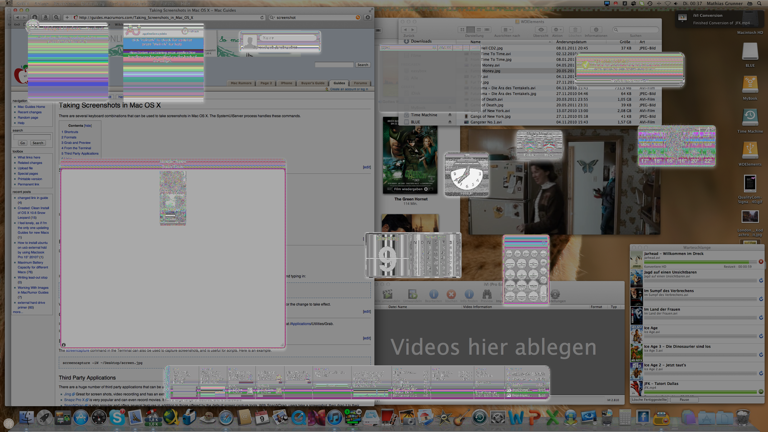Eject Time Machine in Finder sidebar
The height and width of the screenshot is (432, 768).
[x=450, y=115]
